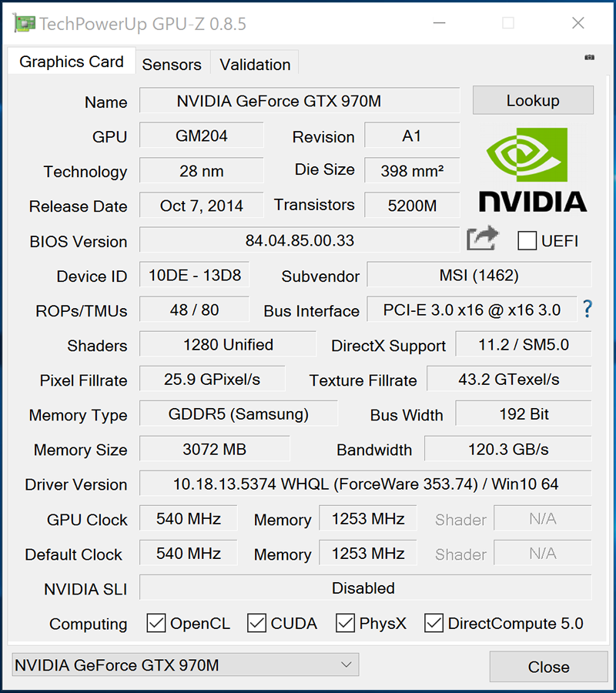Image resolution: width=616 pixels, height=693 pixels.
Task: Click the Default Clock row Memory 1253 MHz field
Action: coord(368,553)
